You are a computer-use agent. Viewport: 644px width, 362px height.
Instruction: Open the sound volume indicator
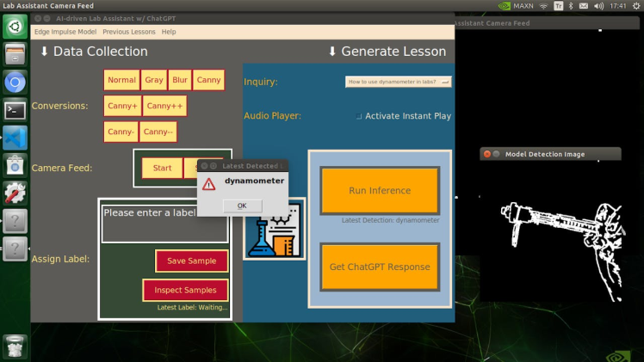pyautogui.click(x=600, y=6)
